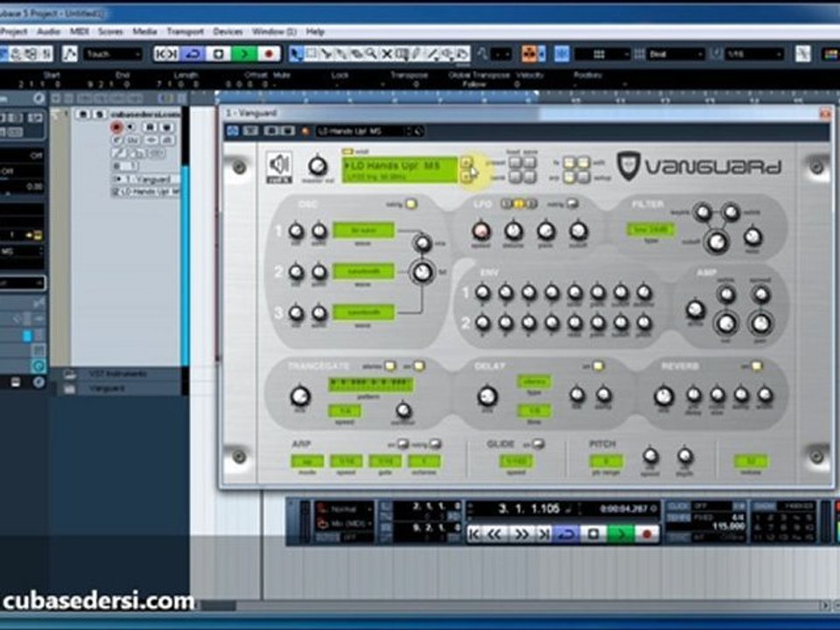The height and width of the screenshot is (630, 840).
Task: Toggle the LFO retrig button
Action: tap(571, 204)
